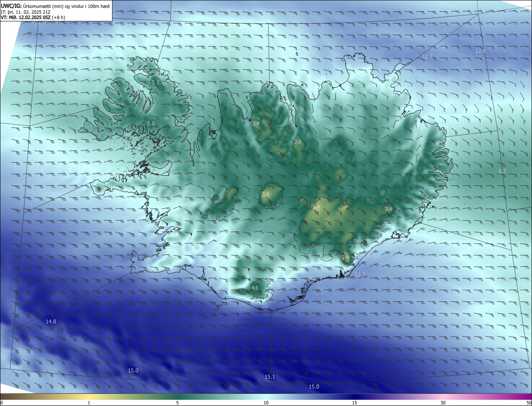Select the 2.9 value label on the map

(x=346, y=257)
